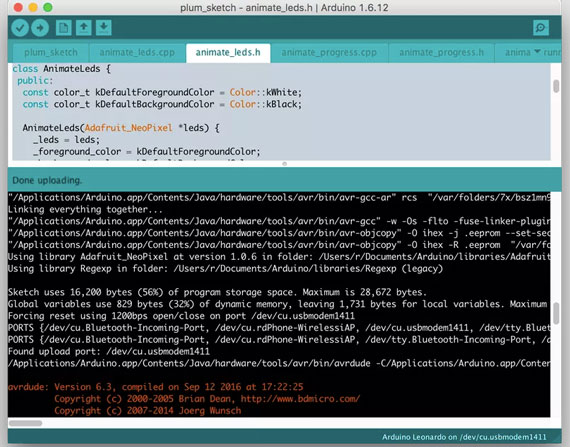Click the code editor vertical scrollbar
Image resolution: width=570 pixels, height=447 pixels.
pos(556,86)
